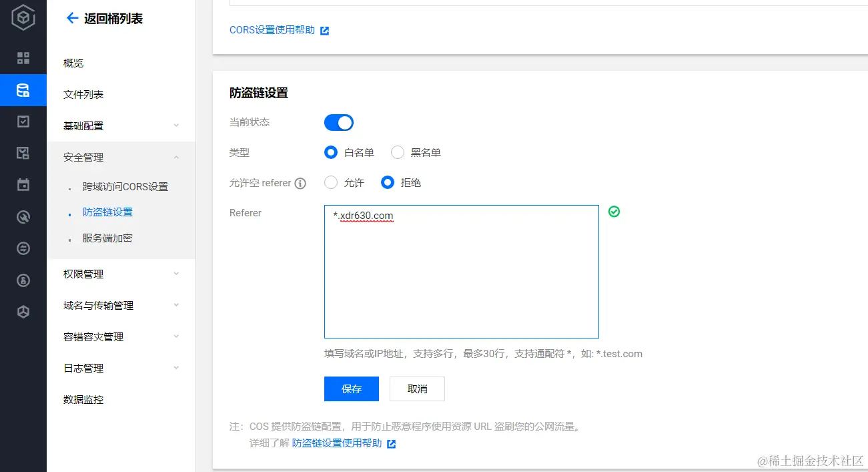Image resolution: width=868 pixels, height=472 pixels.
Task: Open the batch job calendar icon
Action: click(23, 185)
